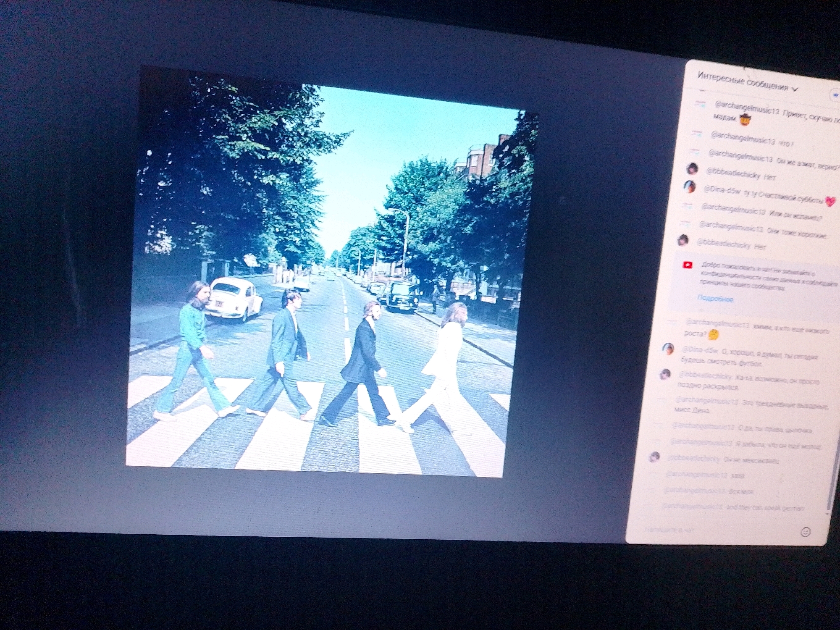Click @bbbeatlechicky avatar beside second 'Нет' reply

[x=683, y=240]
